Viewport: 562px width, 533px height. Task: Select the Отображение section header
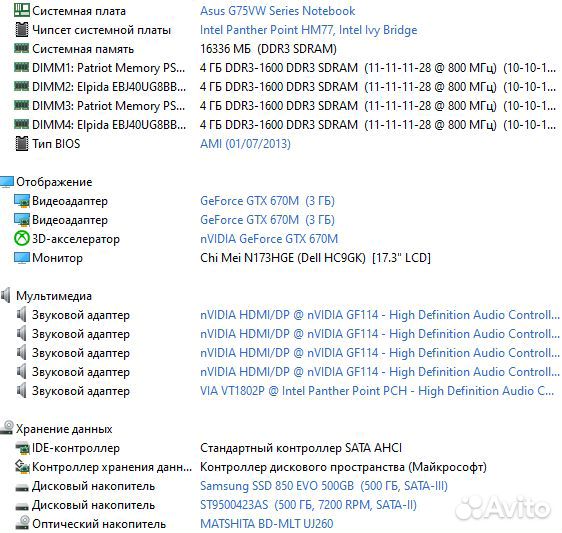pyautogui.click(x=54, y=182)
